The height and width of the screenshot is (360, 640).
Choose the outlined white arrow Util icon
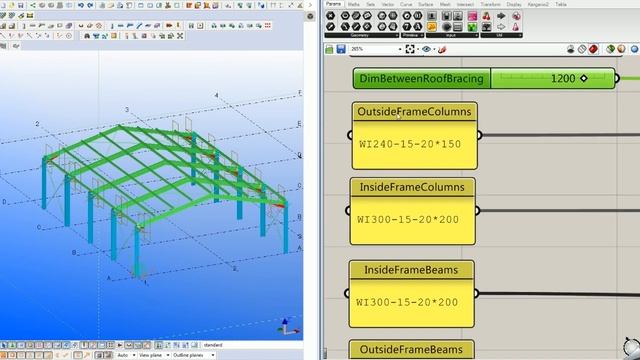coord(501,27)
